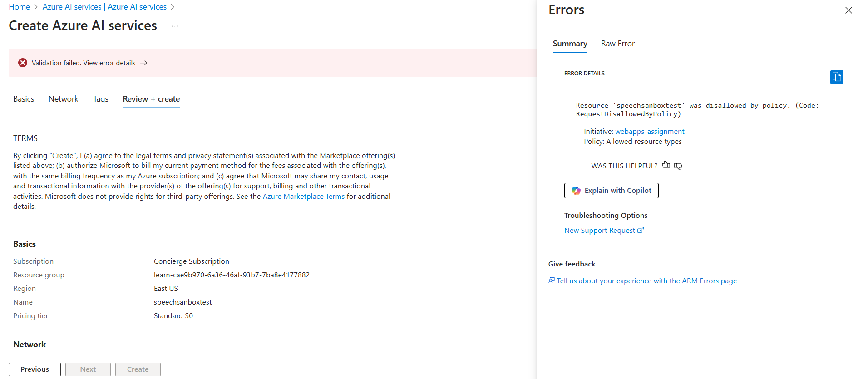Image resolution: width=868 pixels, height=379 pixels.
Task: Switch to the Raw Error tab
Action: pos(618,44)
